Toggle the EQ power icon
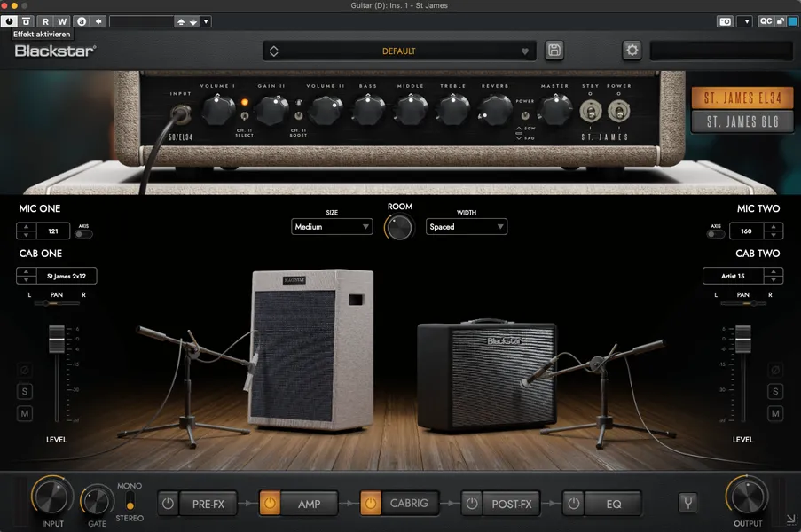This screenshot has height=532, width=801. (x=574, y=504)
